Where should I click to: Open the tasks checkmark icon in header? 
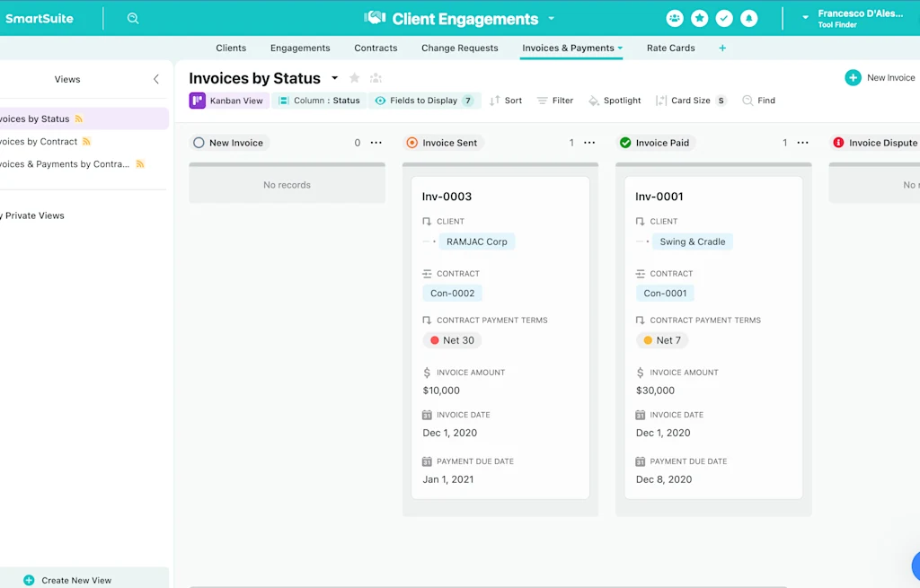pos(724,18)
